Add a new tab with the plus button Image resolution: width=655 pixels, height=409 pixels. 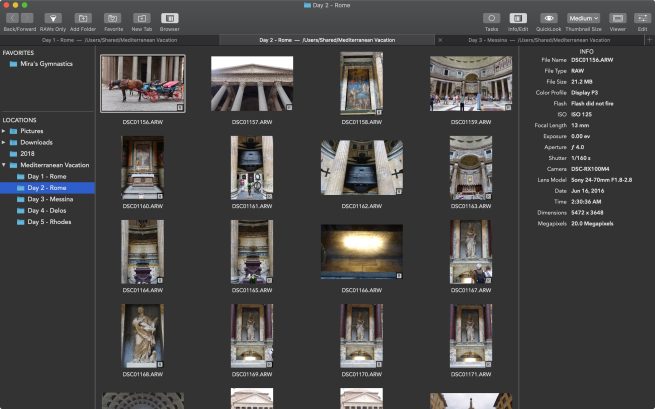[x=649, y=40]
